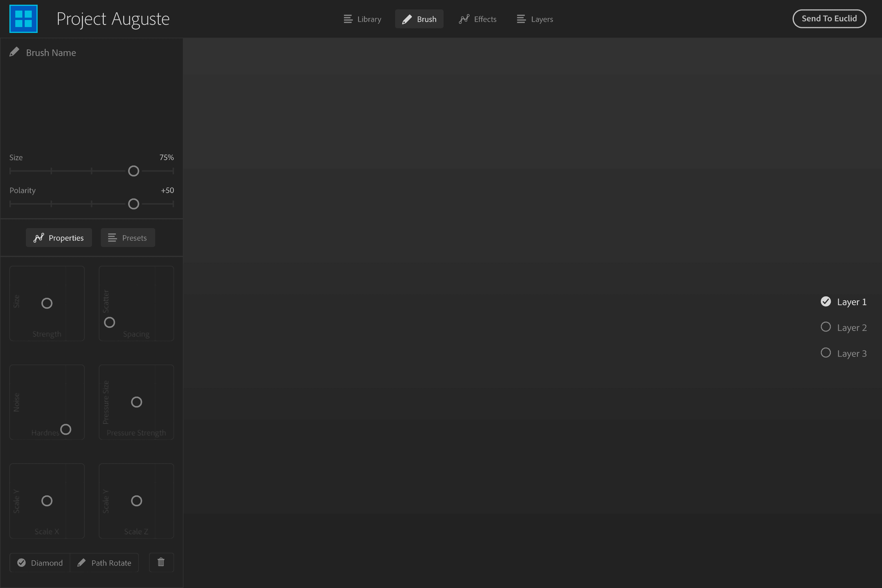Switch to the Effects tab
This screenshot has height=588, width=882.
(x=478, y=19)
